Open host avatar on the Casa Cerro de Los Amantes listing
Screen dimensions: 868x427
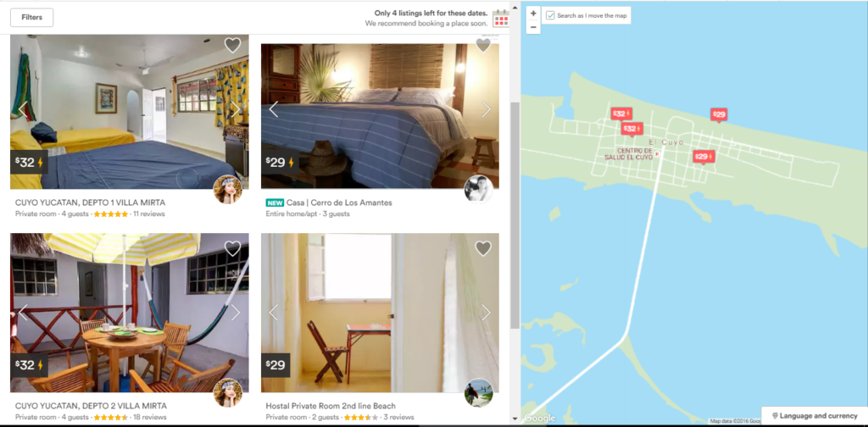(x=478, y=189)
